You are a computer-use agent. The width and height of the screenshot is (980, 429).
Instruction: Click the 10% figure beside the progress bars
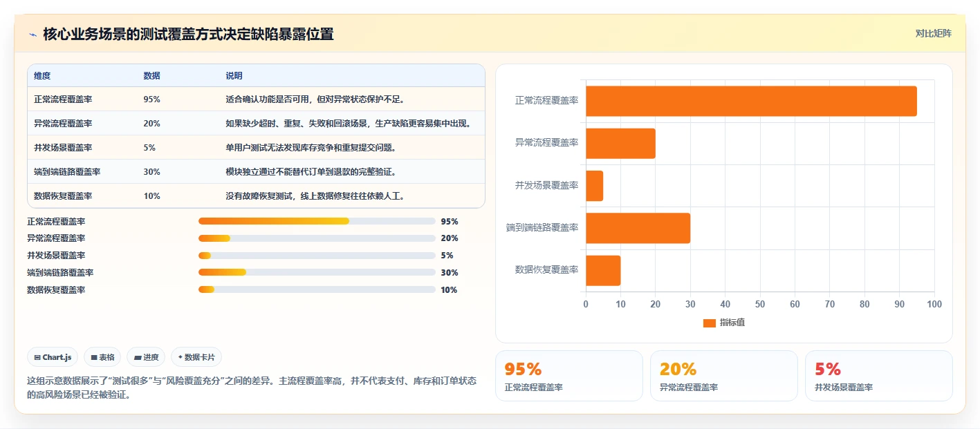click(x=449, y=290)
